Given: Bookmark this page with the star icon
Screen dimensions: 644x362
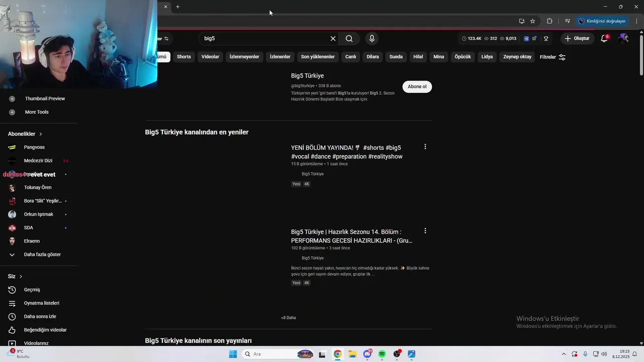Looking at the screenshot, I should coord(533,21).
